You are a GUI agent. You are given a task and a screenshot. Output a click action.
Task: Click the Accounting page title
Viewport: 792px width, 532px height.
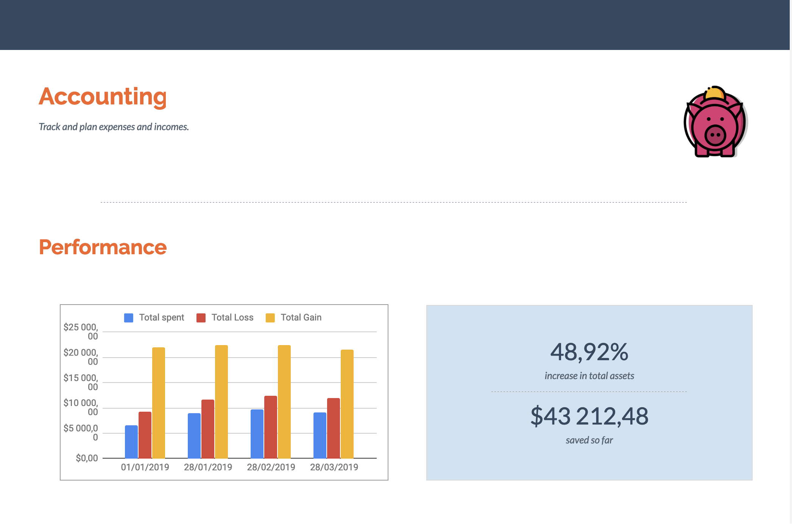pyautogui.click(x=103, y=96)
